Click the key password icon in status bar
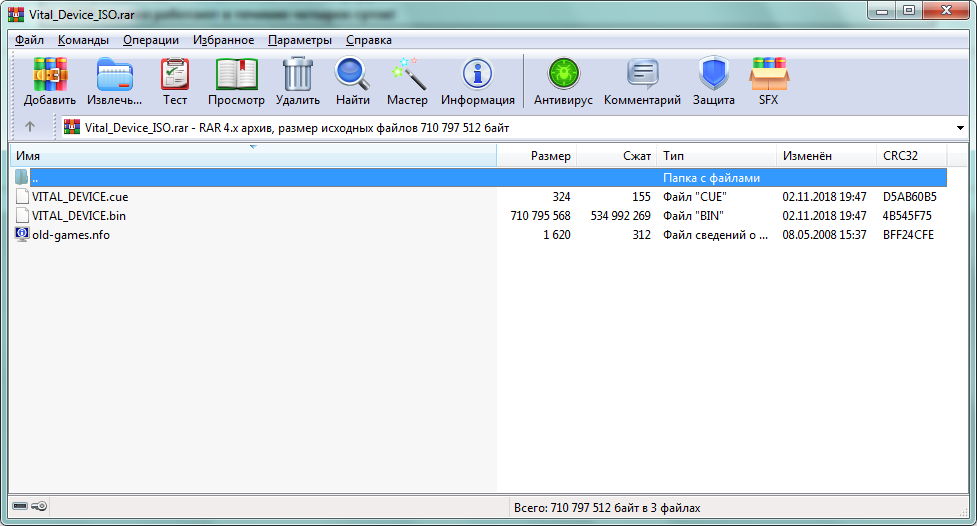The width and height of the screenshot is (977, 526). (x=39, y=506)
